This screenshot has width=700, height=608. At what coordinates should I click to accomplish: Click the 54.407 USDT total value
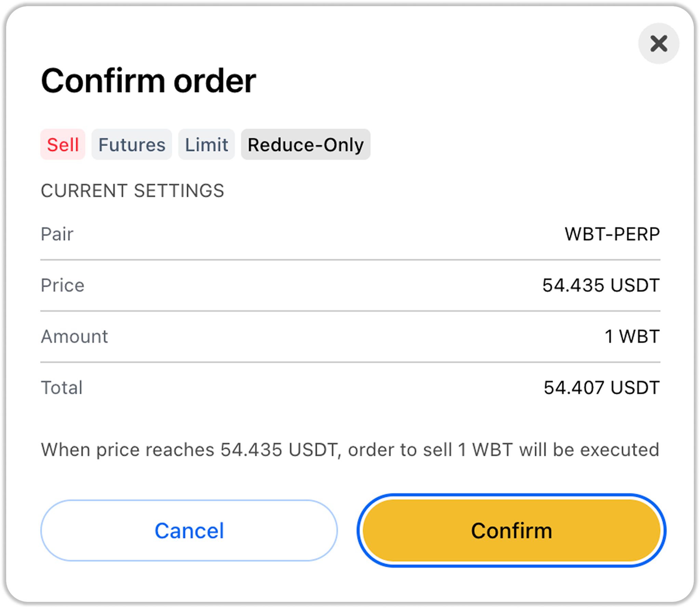click(x=602, y=388)
